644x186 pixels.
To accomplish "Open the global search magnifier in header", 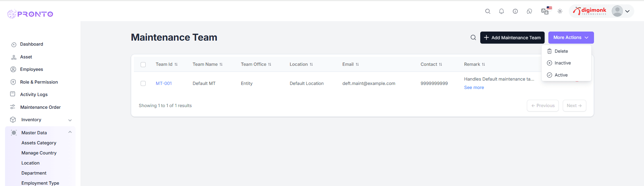I will tap(488, 11).
